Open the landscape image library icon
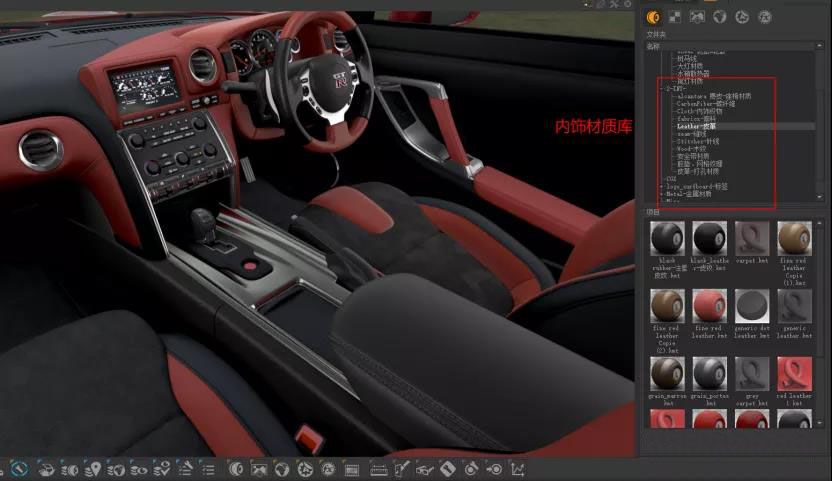832x481 pixels. coord(697,16)
